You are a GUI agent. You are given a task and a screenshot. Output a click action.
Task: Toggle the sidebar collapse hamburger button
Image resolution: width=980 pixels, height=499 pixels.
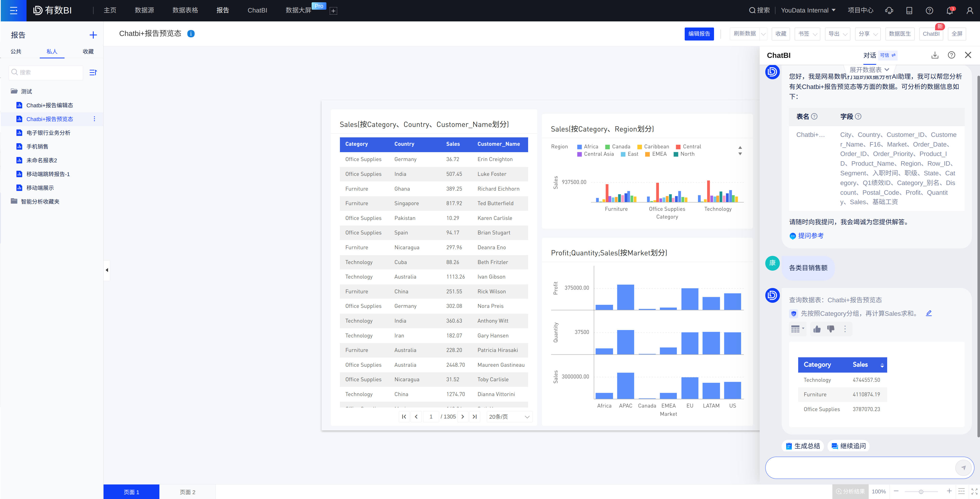pyautogui.click(x=13, y=11)
